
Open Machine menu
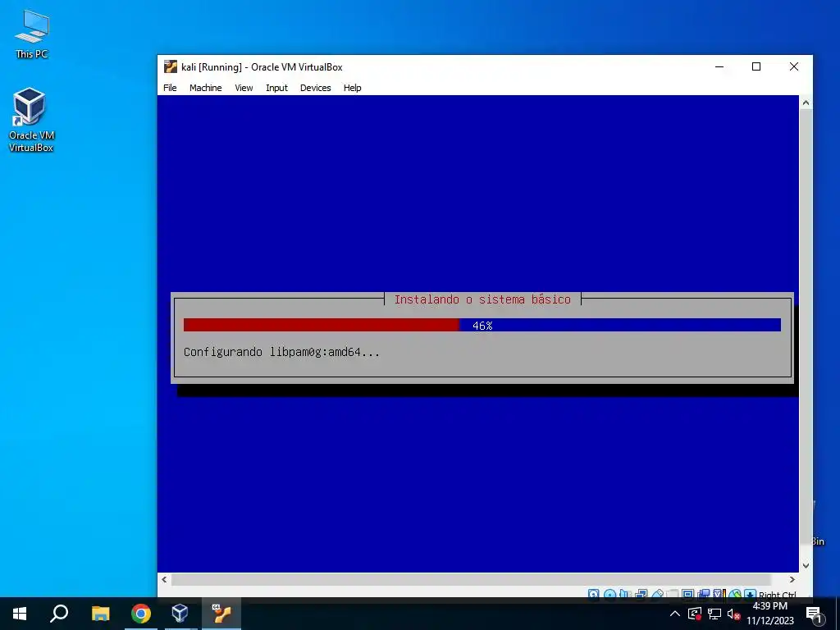205,88
